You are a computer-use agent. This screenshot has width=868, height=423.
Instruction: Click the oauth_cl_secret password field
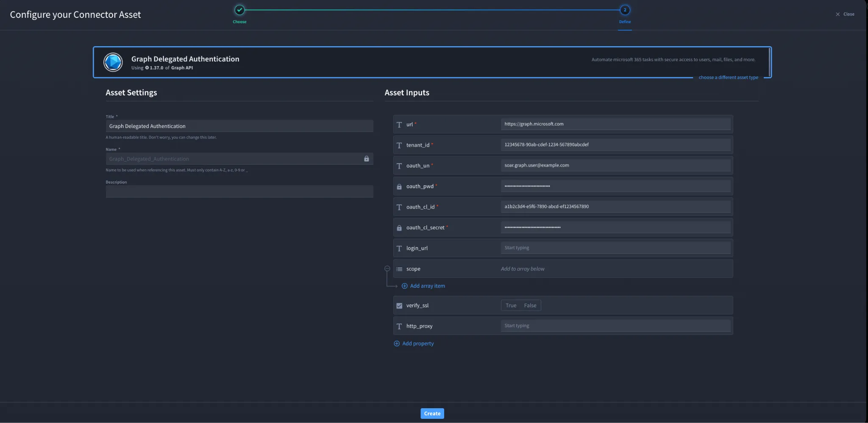tap(615, 227)
